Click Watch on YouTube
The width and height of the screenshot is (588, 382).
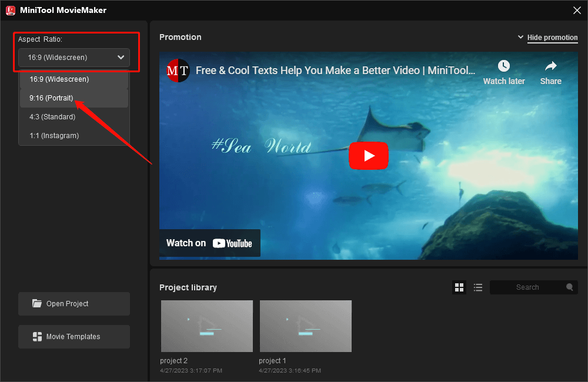[x=210, y=243]
